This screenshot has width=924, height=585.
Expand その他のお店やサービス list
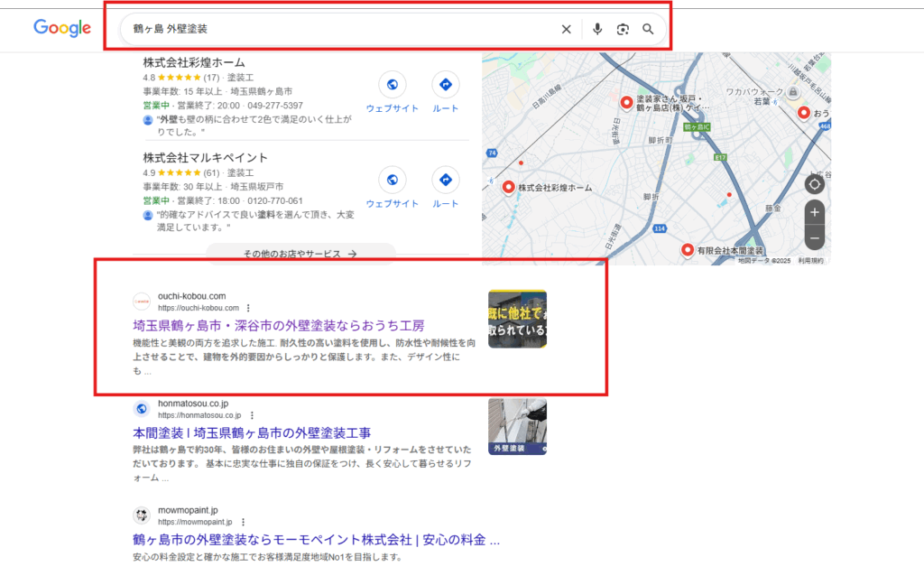[300, 254]
